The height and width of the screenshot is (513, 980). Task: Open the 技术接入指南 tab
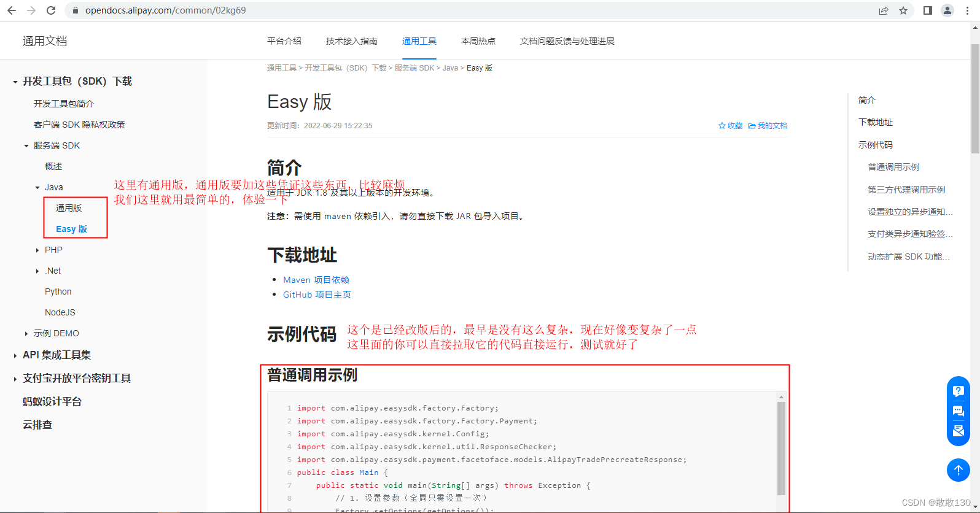click(352, 41)
